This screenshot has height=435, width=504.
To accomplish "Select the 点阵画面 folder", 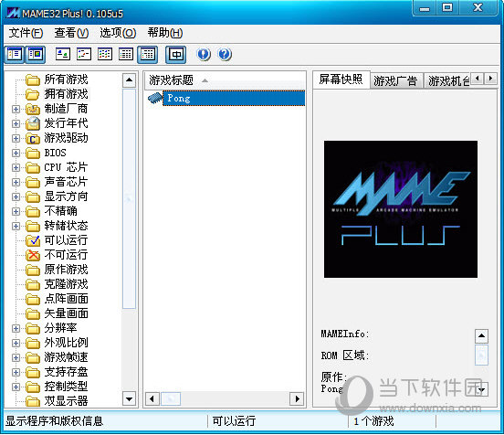I will [66, 299].
